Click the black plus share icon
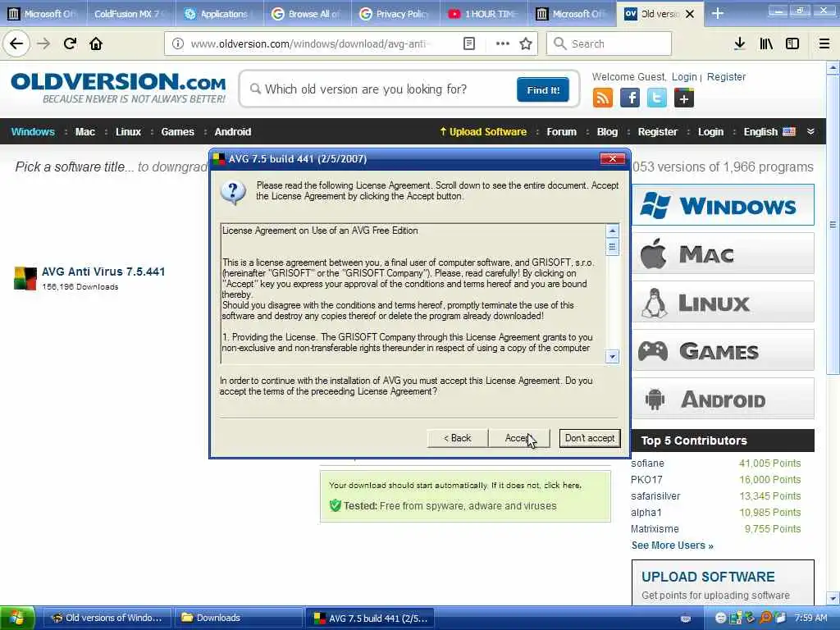The image size is (840, 630). 683,98
